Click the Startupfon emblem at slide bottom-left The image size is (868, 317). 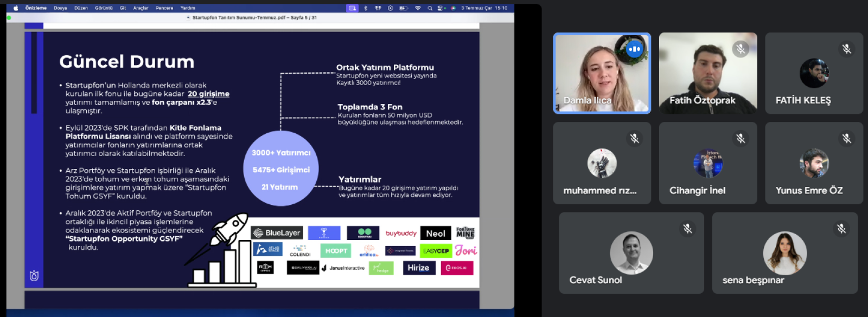[x=34, y=276]
